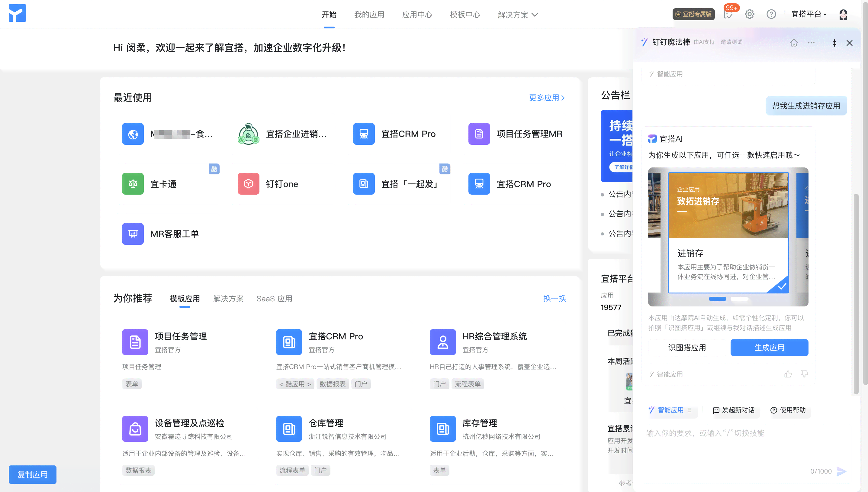Image resolution: width=868 pixels, height=492 pixels.
Task: Open 设备管理及点巡检 template icon
Action: (135, 429)
